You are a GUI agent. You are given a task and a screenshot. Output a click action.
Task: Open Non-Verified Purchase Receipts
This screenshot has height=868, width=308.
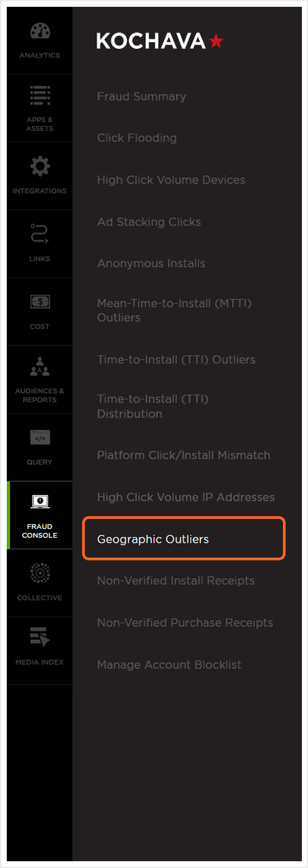[x=185, y=623]
